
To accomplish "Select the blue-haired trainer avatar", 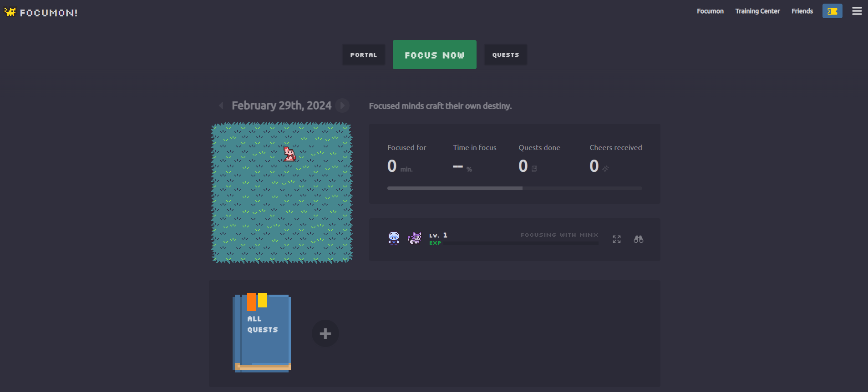I will pos(394,238).
